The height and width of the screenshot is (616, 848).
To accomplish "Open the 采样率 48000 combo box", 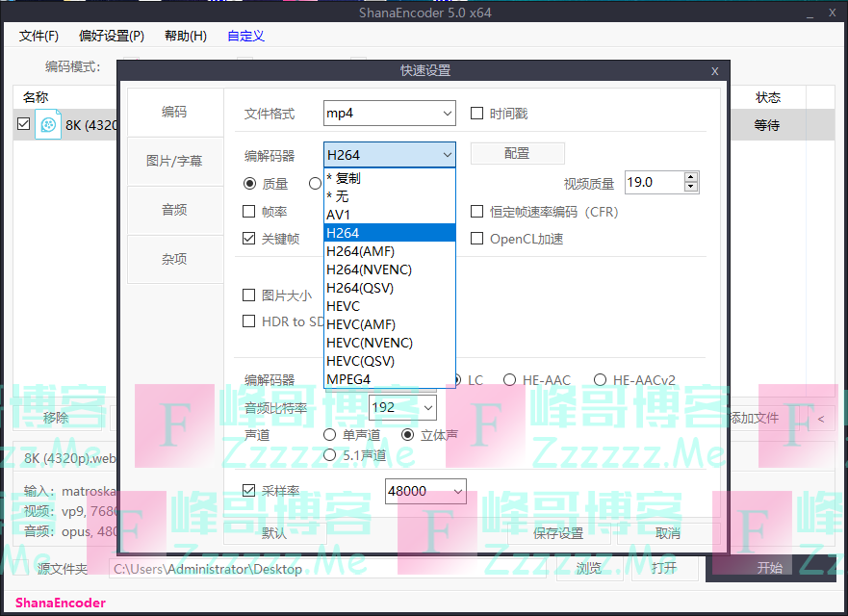I will tap(425, 491).
